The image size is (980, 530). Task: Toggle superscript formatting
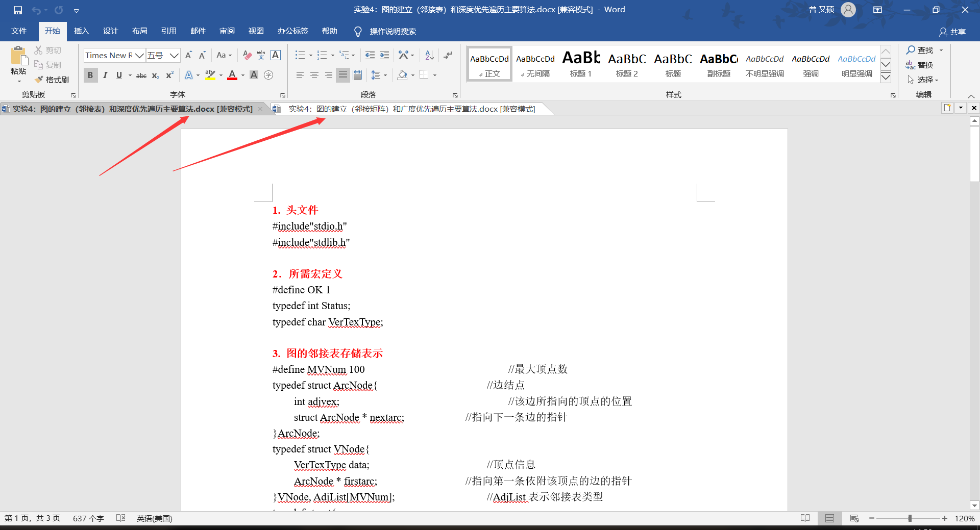click(170, 75)
